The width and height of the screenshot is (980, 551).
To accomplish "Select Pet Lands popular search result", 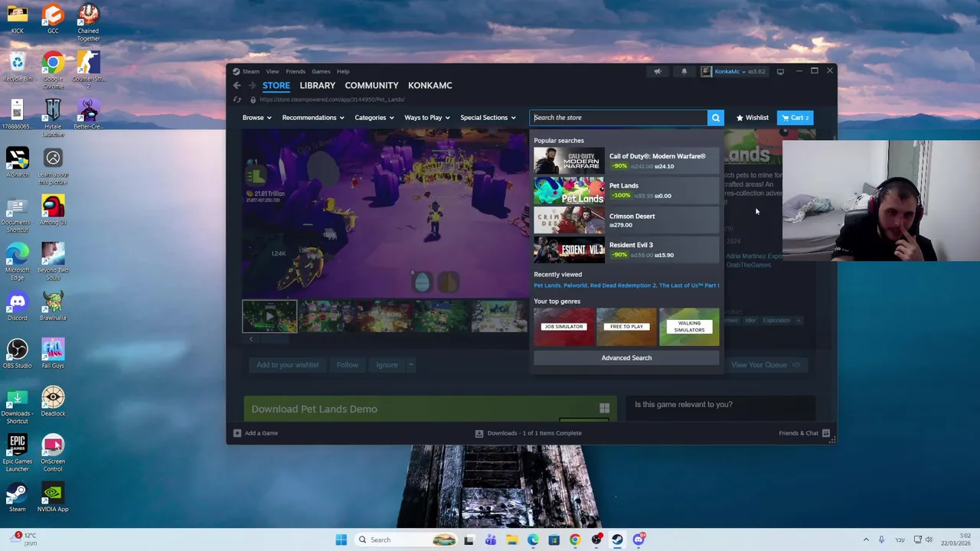I will click(x=626, y=191).
